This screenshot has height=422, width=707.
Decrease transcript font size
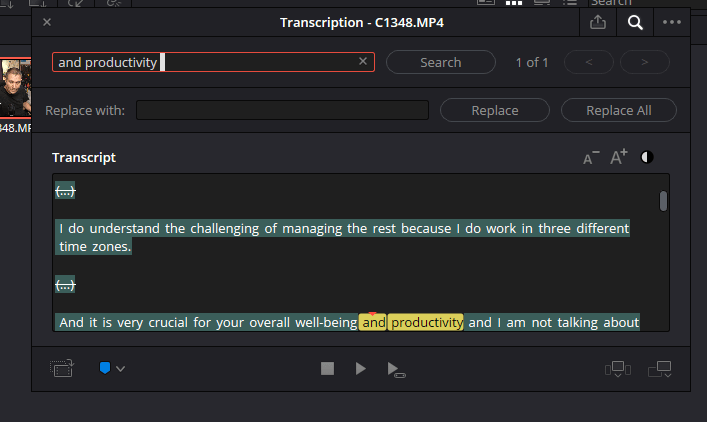pyautogui.click(x=591, y=158)
